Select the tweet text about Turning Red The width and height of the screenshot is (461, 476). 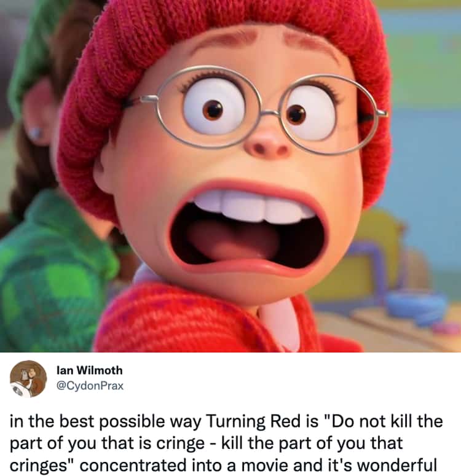pyautogui.click(x=226, y=443)
